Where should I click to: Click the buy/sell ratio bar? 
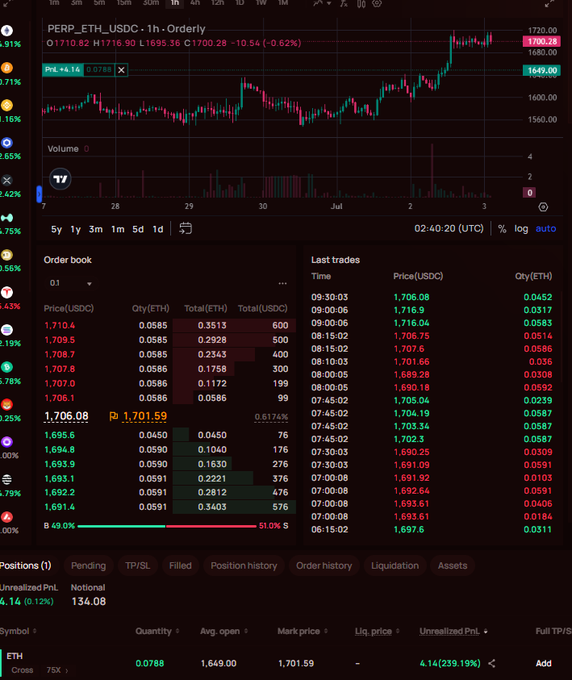pyautogui.click(x=167, y=526)
